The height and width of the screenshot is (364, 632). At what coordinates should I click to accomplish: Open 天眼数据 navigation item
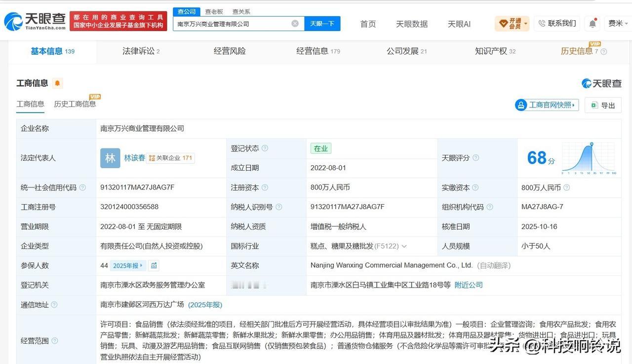[412, 24]
